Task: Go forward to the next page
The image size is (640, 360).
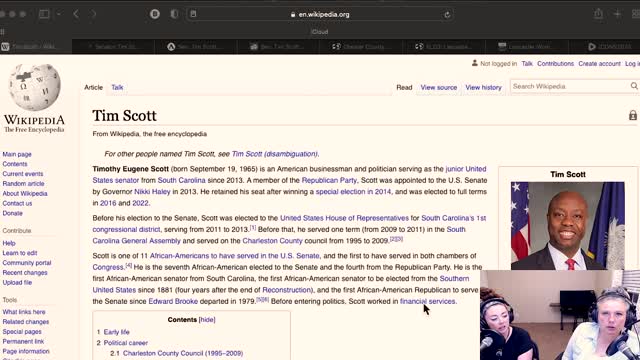Action: pos(93,14)
